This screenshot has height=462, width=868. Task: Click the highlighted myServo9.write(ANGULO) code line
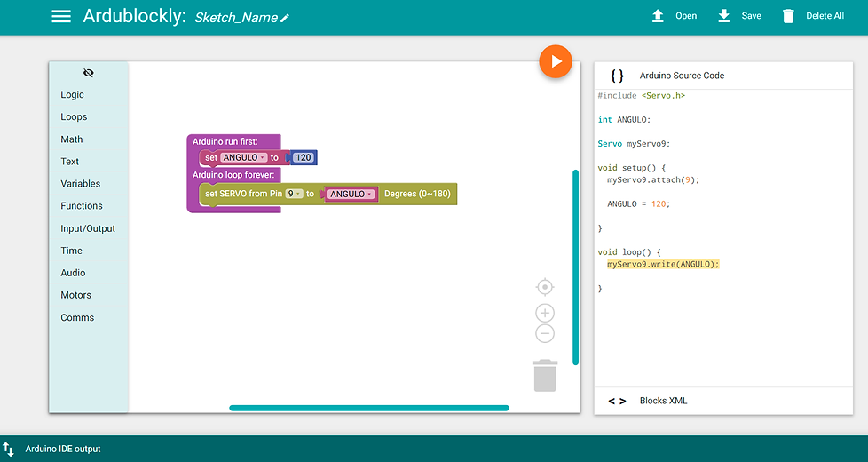pyautogui.click(x=663, y=264)
